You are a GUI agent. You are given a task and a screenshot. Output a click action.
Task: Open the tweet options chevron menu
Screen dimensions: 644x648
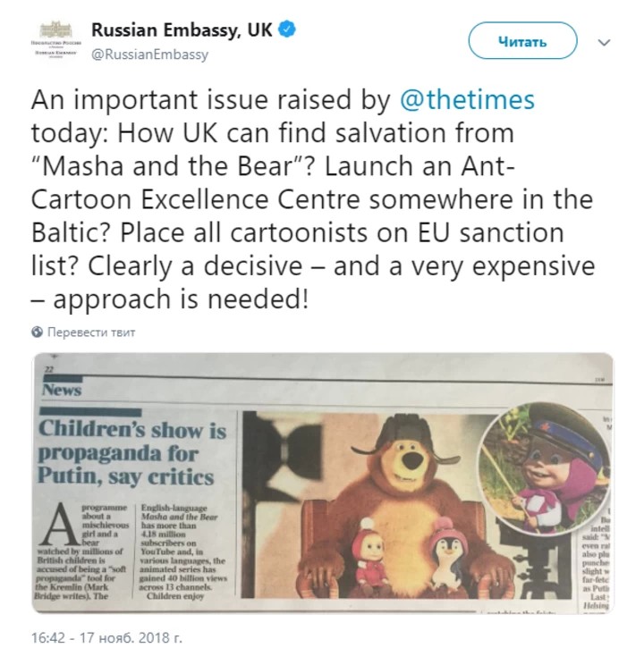pos(605,42)
